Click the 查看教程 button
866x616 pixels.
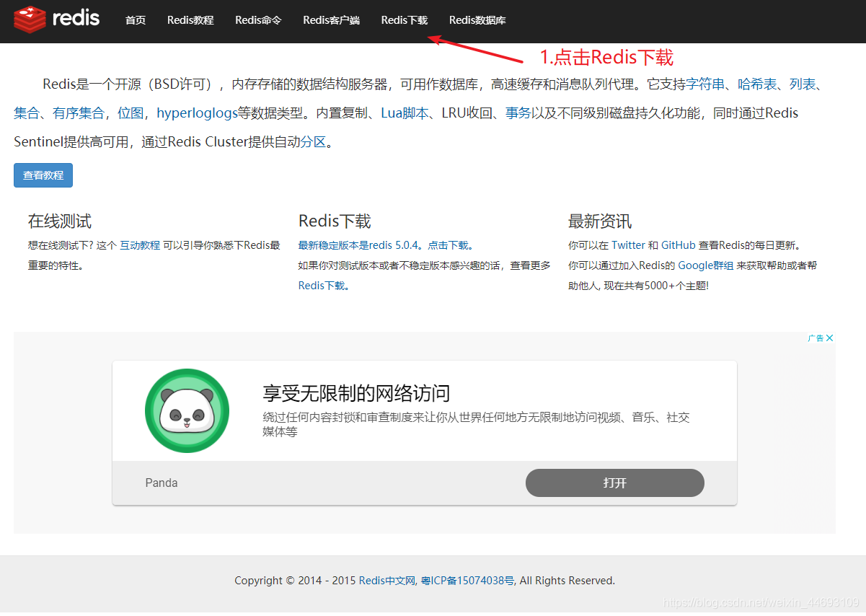(43, 175)
